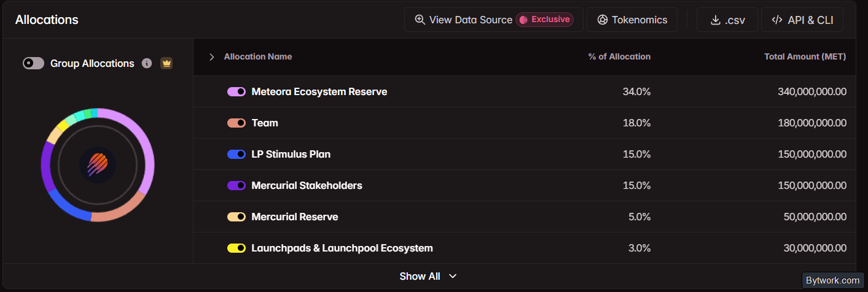Viewport: 868px width, 292px height.
Task: Expand rows with Allocation Name chevron
Action: click(x=212, y=56)
